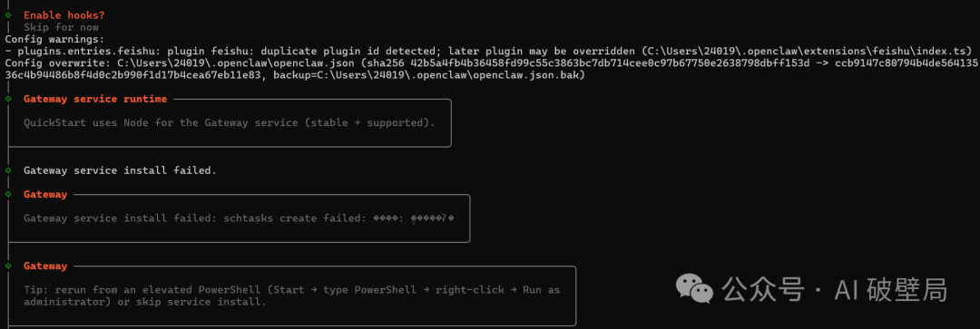The width and height of the screenshot is (980, 329).
Task: Click the QuickStart uses Node message text
Action: click(x=229, y=123)
